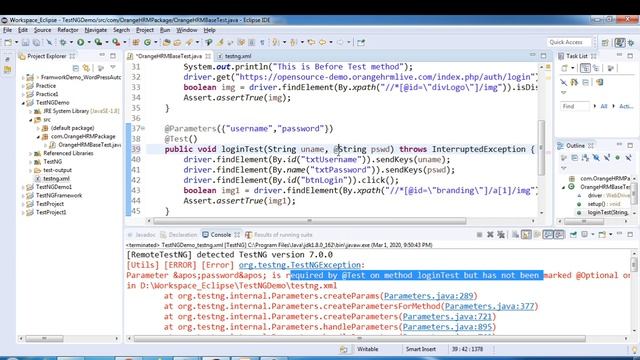Image resolution: width=640 pixels, height=360 pixels.
Task: Click Parameters.java:721 stack trace link
Action: [x=447, y=316]
